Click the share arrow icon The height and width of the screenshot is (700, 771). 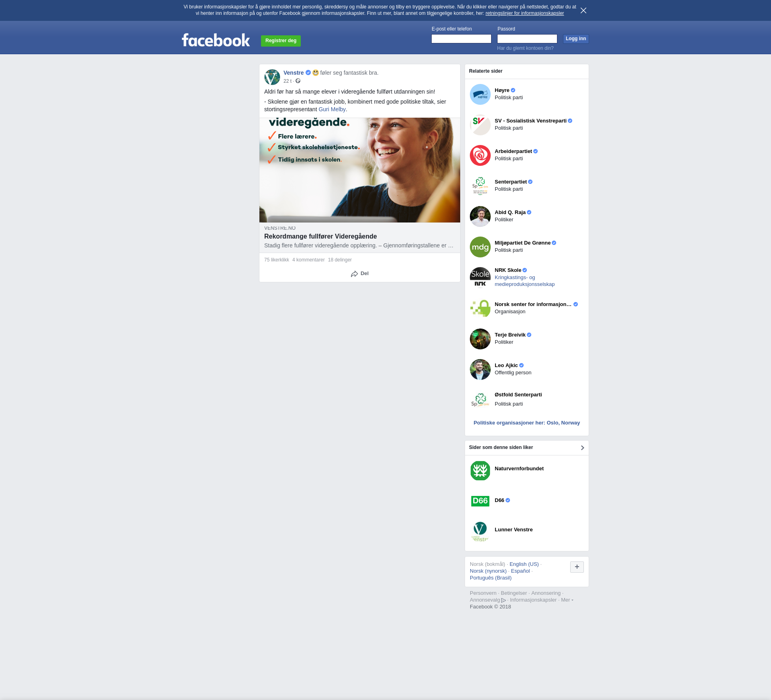(354, 274)
